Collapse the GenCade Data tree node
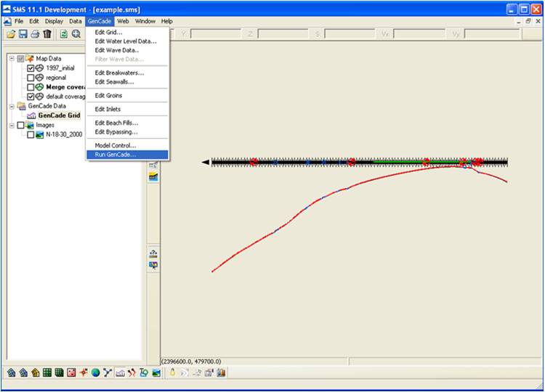The image size is (545, 392). click(12, 106)
